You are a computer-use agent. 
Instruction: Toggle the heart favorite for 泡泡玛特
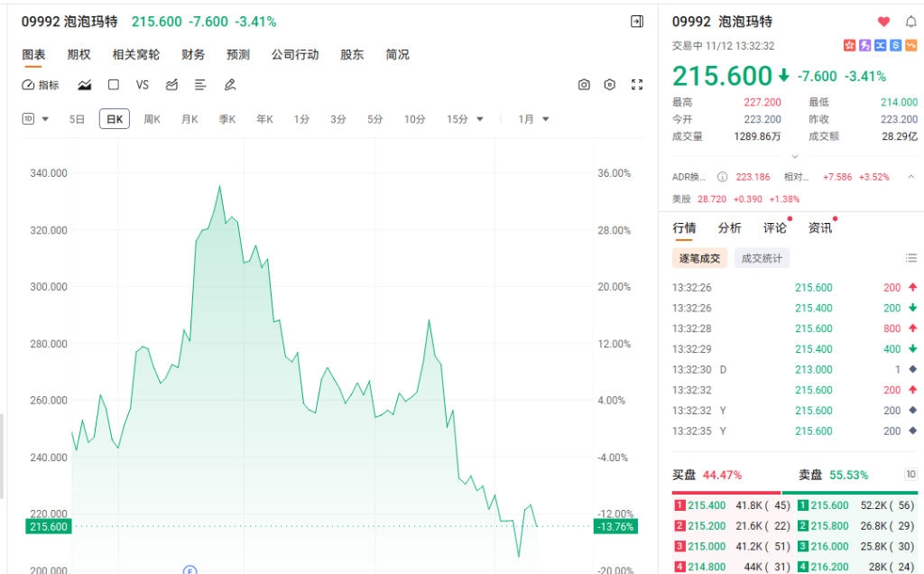tap(884, 21)
